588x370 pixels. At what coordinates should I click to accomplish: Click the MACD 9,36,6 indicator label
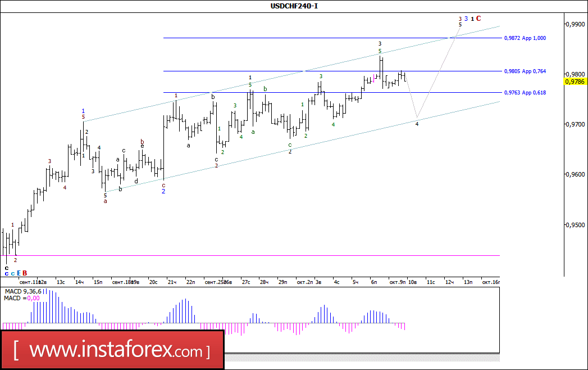(23, 291)
